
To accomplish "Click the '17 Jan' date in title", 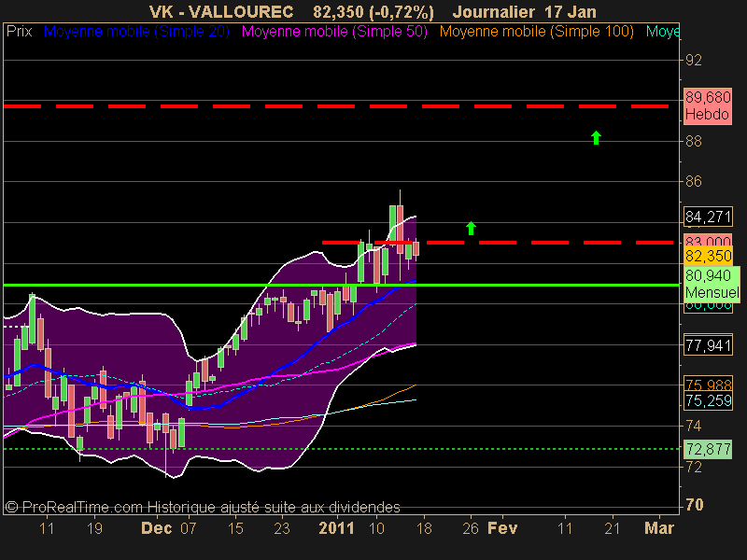I will click(x=571, y=11).
